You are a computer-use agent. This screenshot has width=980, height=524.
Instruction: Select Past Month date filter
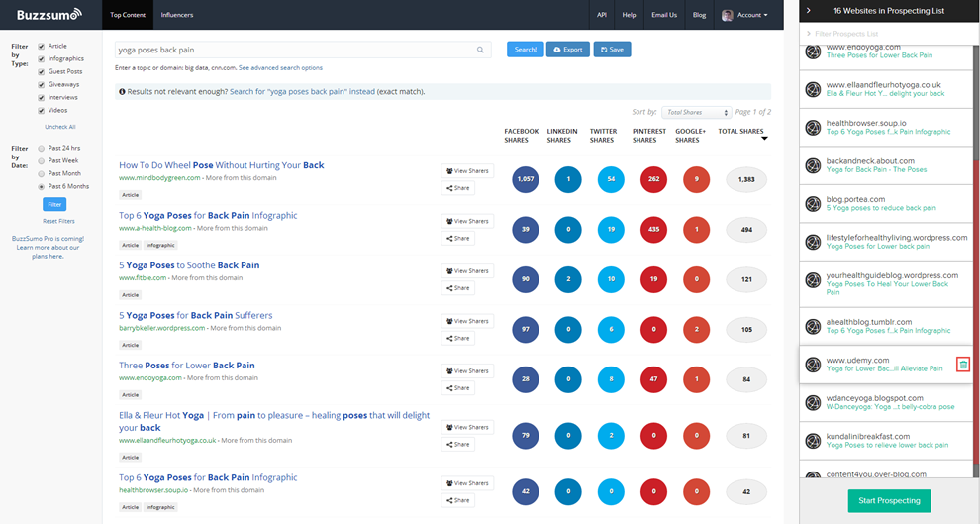pos(42,173)
